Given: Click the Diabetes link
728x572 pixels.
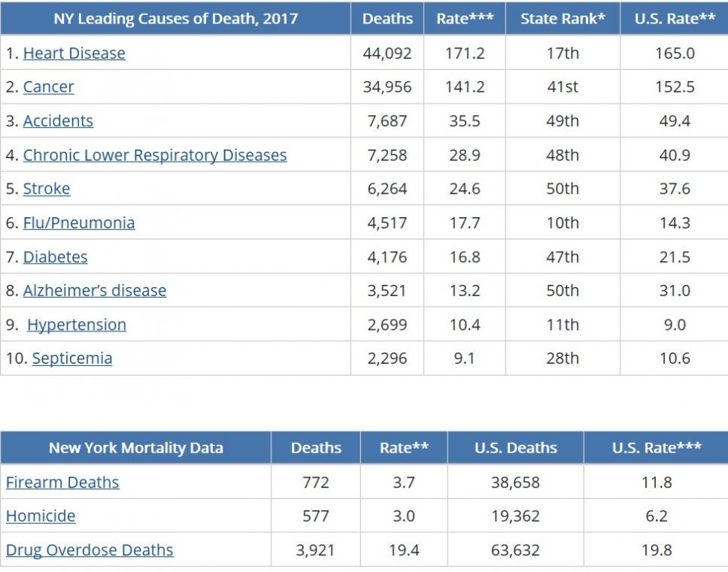Looking at the screenshot, I should (x=55, y=257).
